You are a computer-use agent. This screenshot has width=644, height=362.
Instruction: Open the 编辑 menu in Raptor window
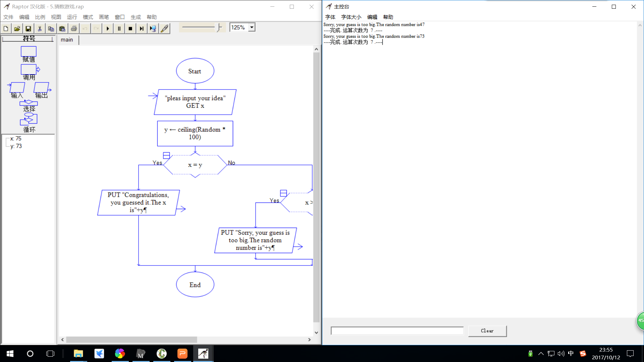(x=24, y=17)
